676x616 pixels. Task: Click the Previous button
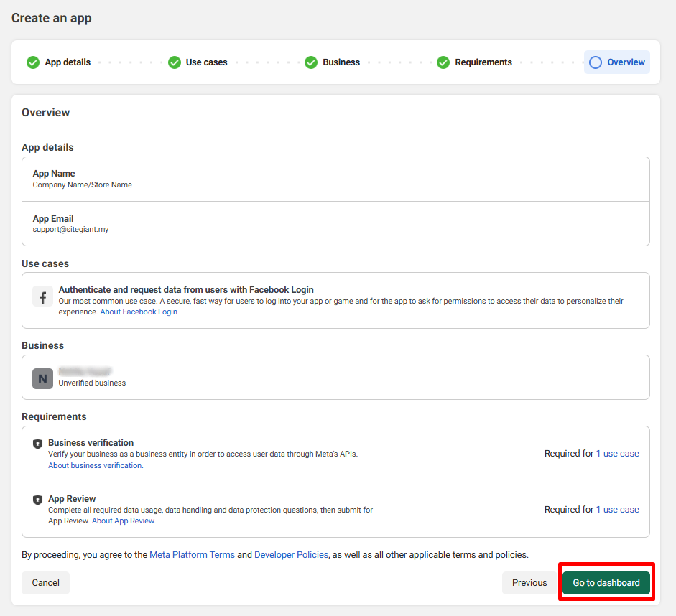[529, 583]
